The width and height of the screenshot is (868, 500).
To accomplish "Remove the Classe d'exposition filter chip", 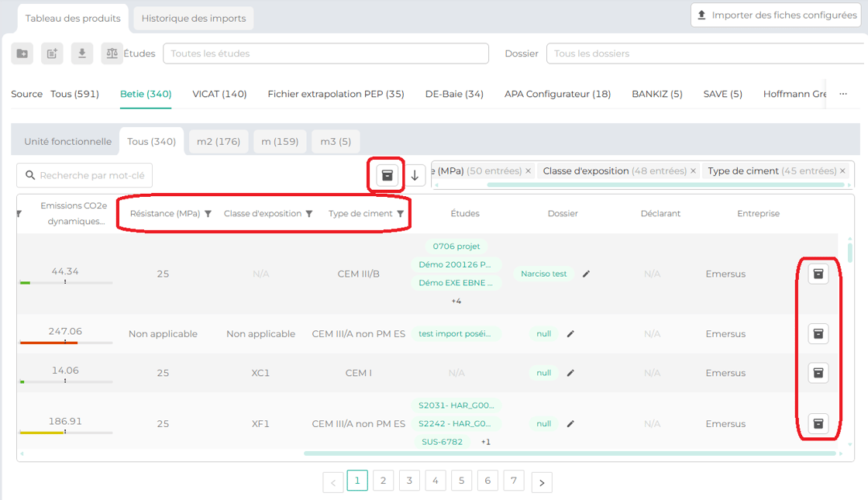I will coord(693,171).
